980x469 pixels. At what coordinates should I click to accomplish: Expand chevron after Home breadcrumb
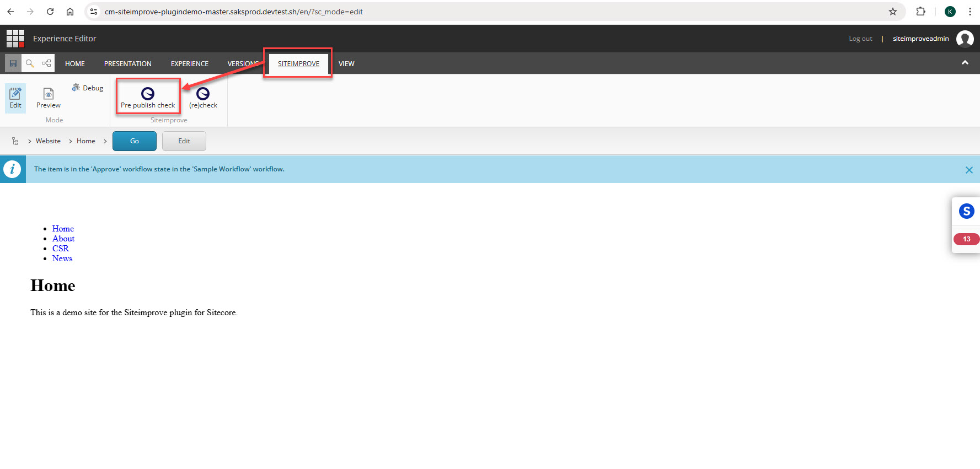(105, 142)
